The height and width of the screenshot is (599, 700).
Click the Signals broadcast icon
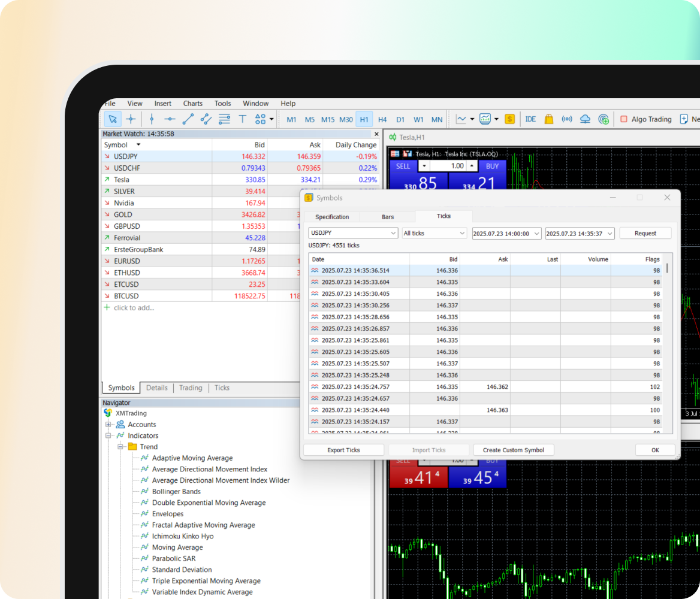pos(567,119)
